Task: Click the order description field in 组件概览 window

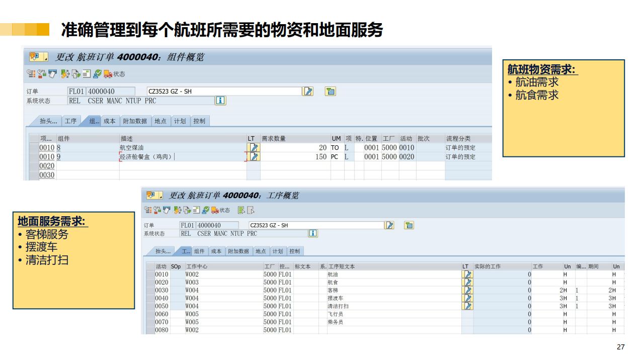Action: point(224,92)
